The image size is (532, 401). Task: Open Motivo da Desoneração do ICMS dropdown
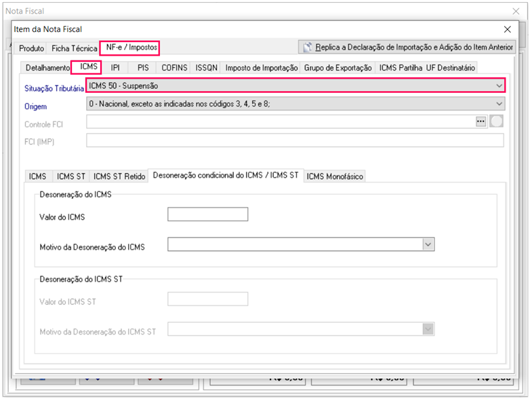pos(428,245)
